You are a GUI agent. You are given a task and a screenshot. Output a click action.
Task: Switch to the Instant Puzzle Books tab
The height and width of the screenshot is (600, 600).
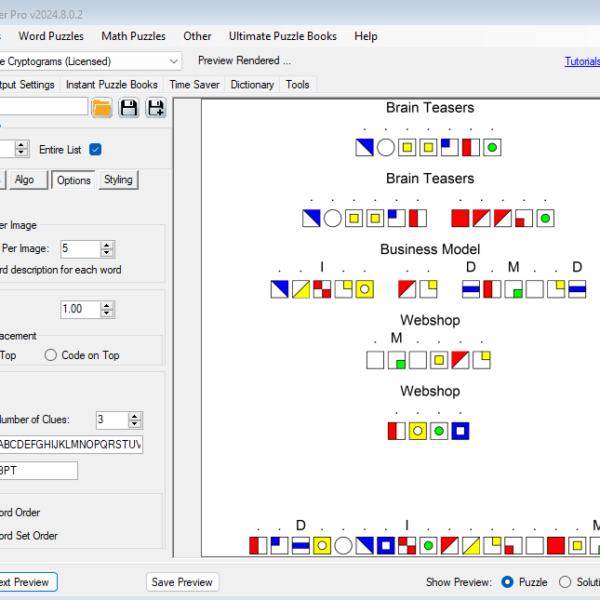[x=112, y=85]
